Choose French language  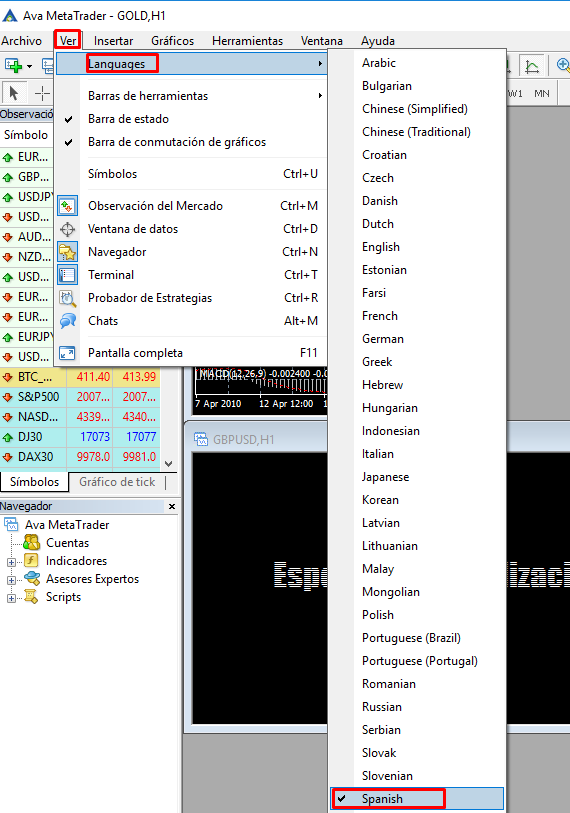pyautogui.click(x=417, y=316)
